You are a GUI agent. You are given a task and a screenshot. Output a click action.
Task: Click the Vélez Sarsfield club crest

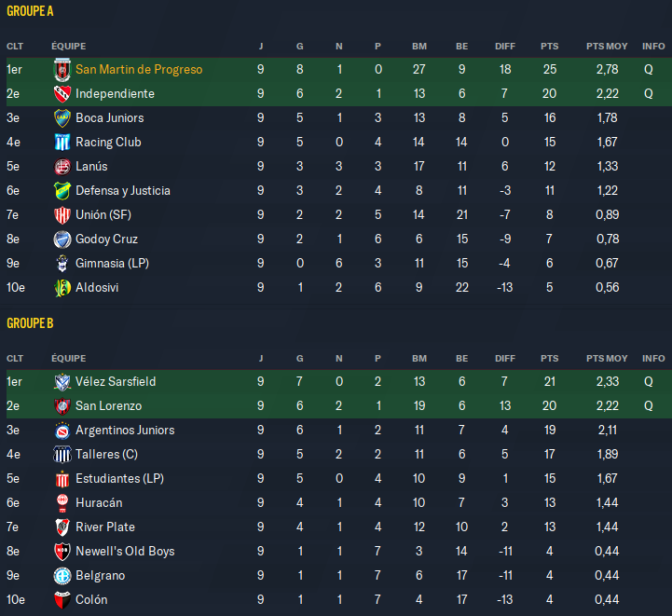coord(62,382)
